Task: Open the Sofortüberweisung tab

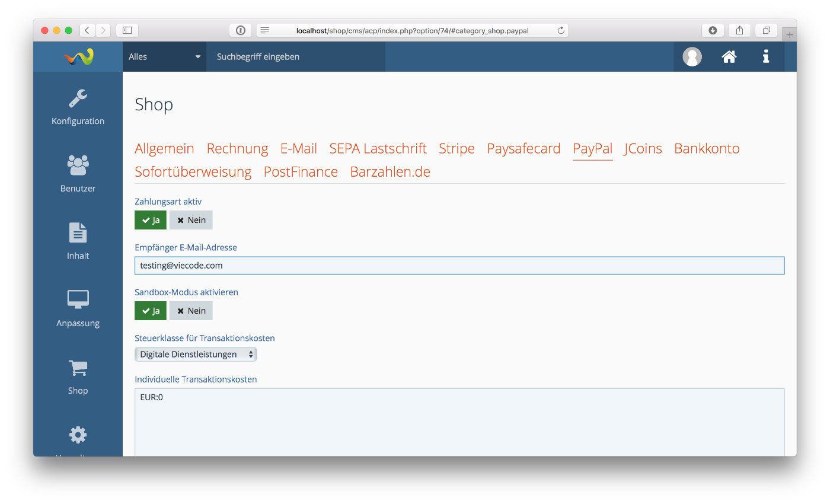Action: (193, 172)
